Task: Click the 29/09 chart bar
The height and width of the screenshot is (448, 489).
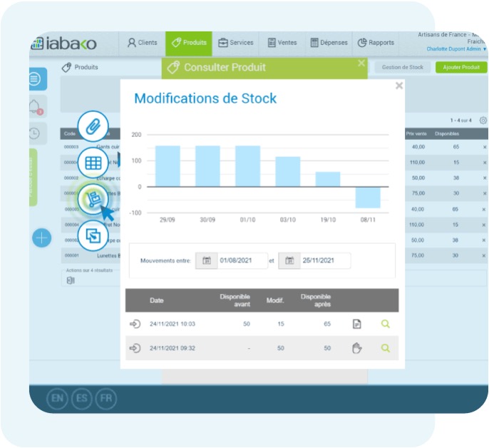Action: (168, 166)
